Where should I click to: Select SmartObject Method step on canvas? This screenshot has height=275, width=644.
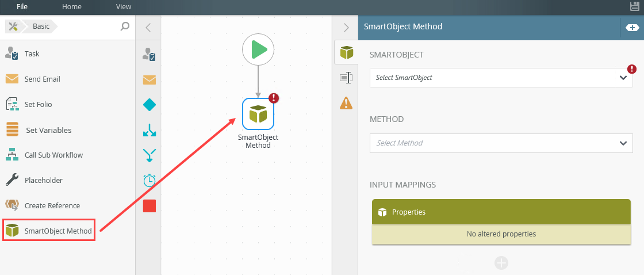(258, 114)
